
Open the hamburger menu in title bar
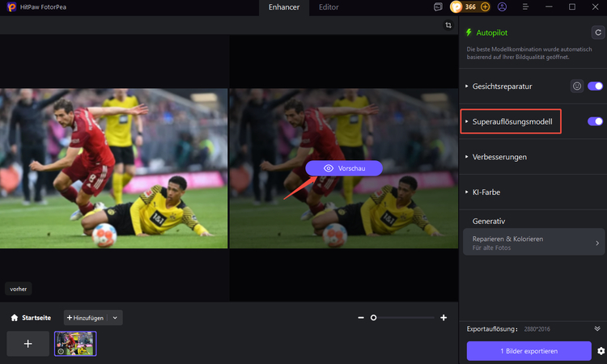[525, 7]
